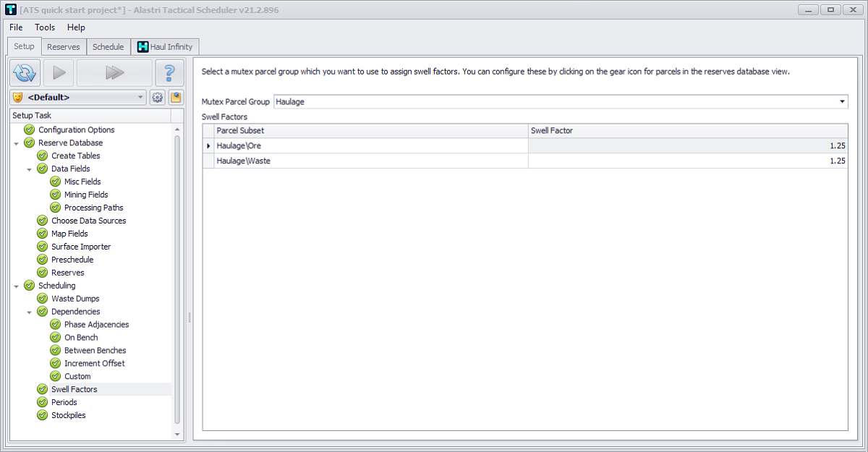The height and width of the screenshot is (452, 868).
Task: Click the fast-forward double arrow button
Action: [x=114, y=73]
